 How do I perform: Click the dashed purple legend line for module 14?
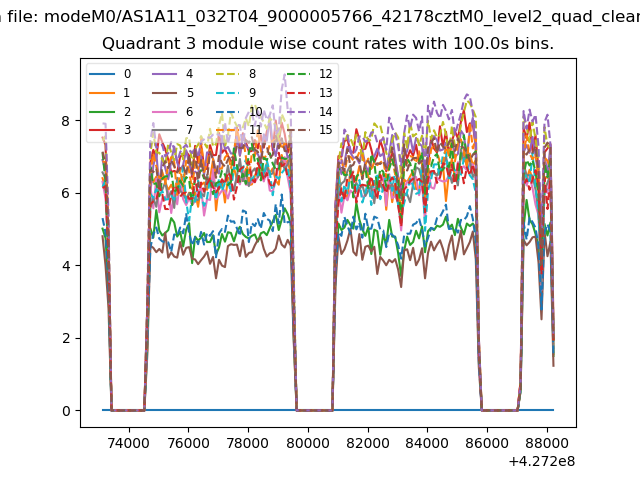coord(299,112)
